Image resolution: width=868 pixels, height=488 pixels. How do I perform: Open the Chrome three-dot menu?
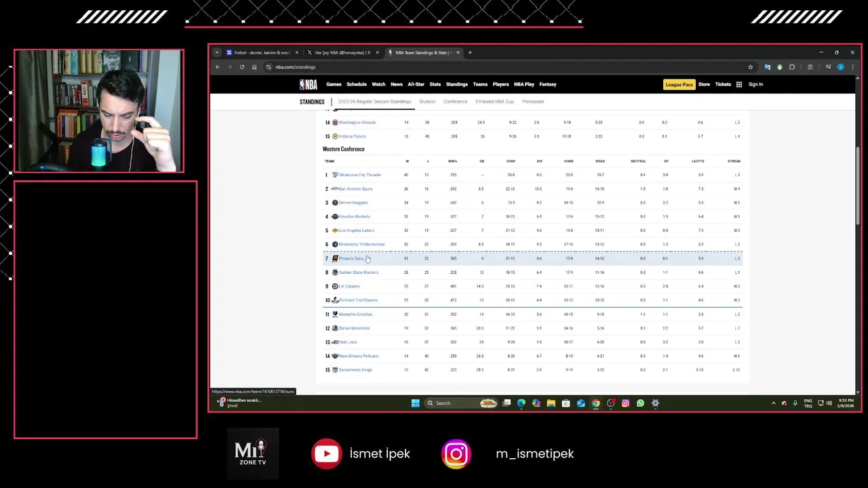[x=852, y=67]
